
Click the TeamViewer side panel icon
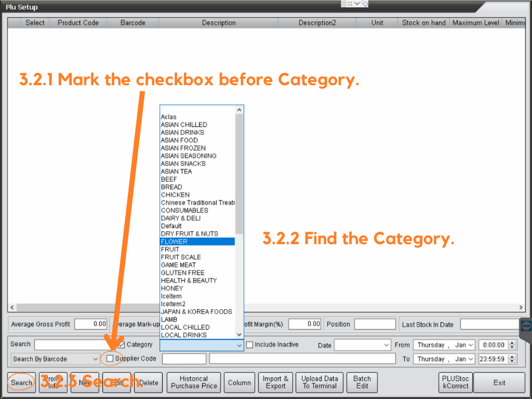point(526,326)
